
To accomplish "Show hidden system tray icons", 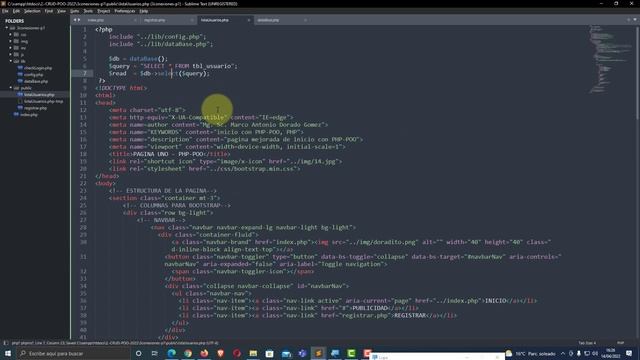I will coord(563,353).
